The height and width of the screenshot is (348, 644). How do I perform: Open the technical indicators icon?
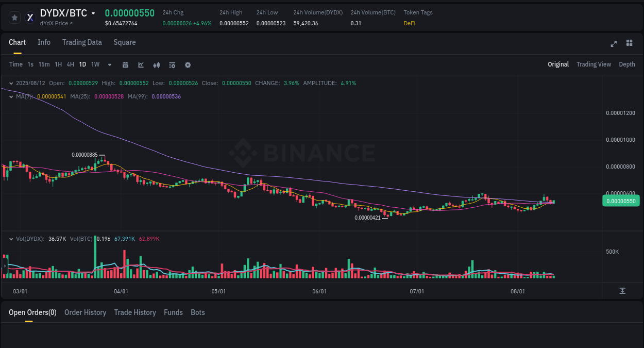(x=172, y=64)
